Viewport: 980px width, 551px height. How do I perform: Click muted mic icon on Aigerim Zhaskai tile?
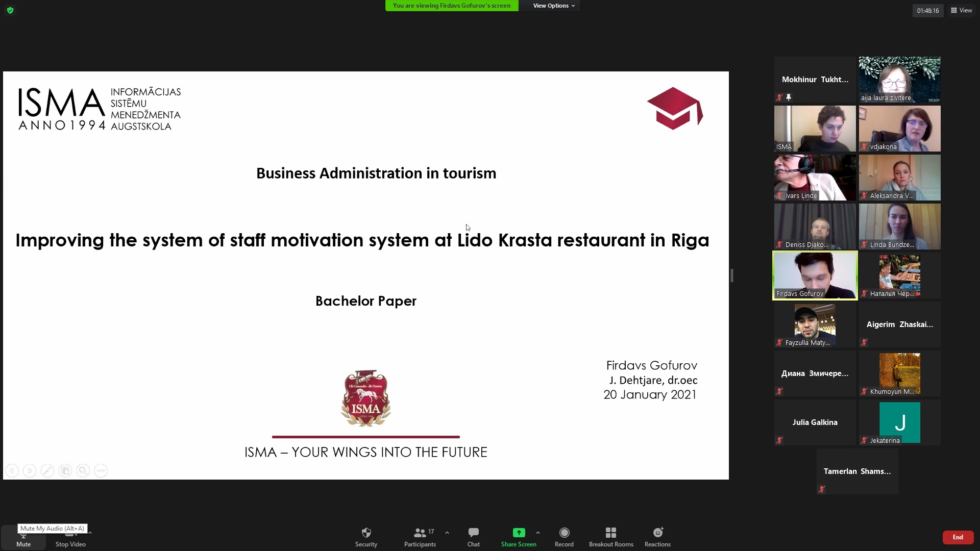[x=864, y=342]
